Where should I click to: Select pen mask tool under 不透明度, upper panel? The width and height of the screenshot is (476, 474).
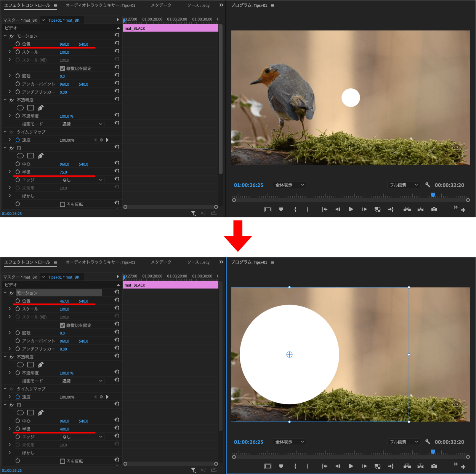[x=40, y=108]
